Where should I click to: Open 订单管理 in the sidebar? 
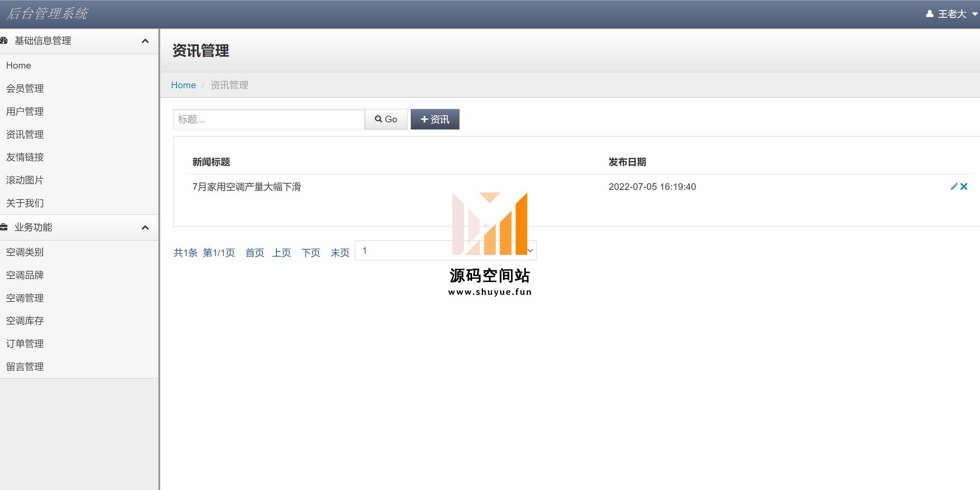pos(25,343)
